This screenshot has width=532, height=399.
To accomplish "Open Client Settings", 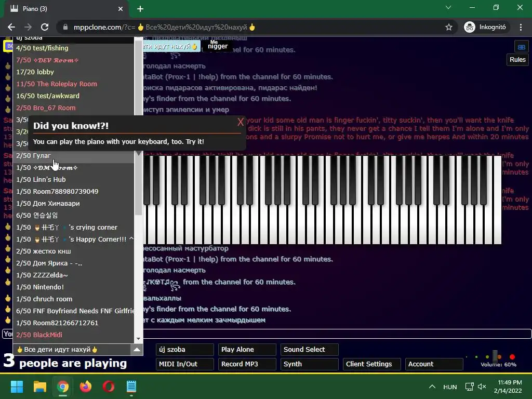I will 372,364.
